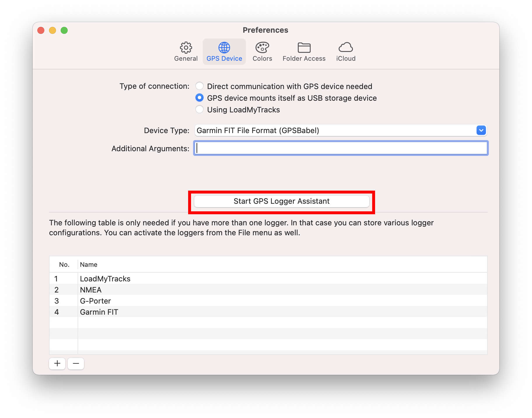Select the LoadMyTracks row in table
Image resolution: width=532 pixels, height=418 pixels.
(105, 279)
